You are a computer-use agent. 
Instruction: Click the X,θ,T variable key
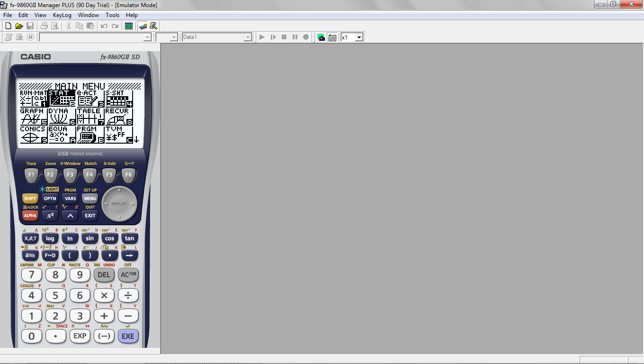tap(31, 238)
